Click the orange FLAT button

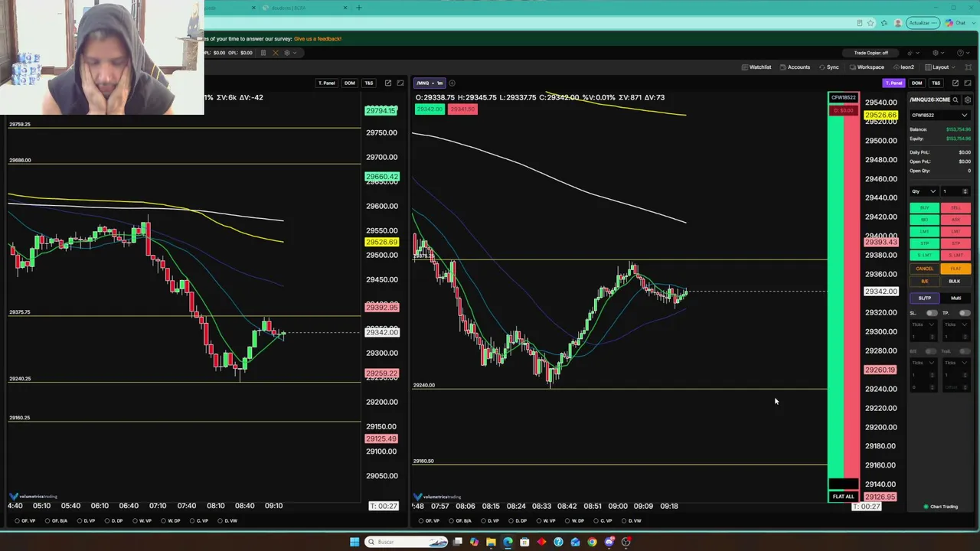pyautogui.click(x=955, y=269)
